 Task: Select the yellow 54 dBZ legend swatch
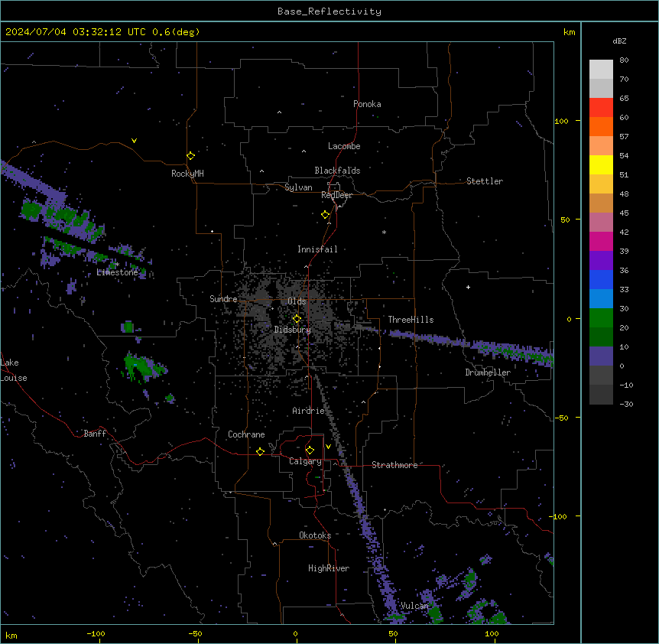tap(601, 164)
